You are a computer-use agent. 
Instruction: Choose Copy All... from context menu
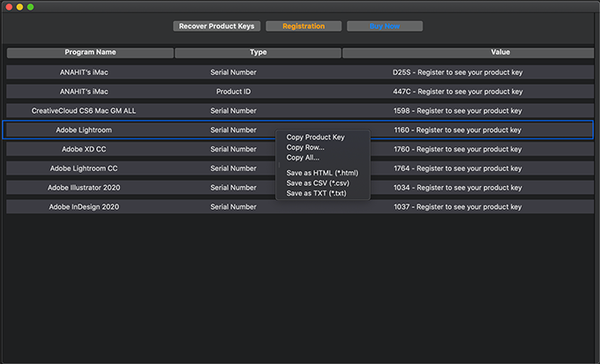coord(303,158)
